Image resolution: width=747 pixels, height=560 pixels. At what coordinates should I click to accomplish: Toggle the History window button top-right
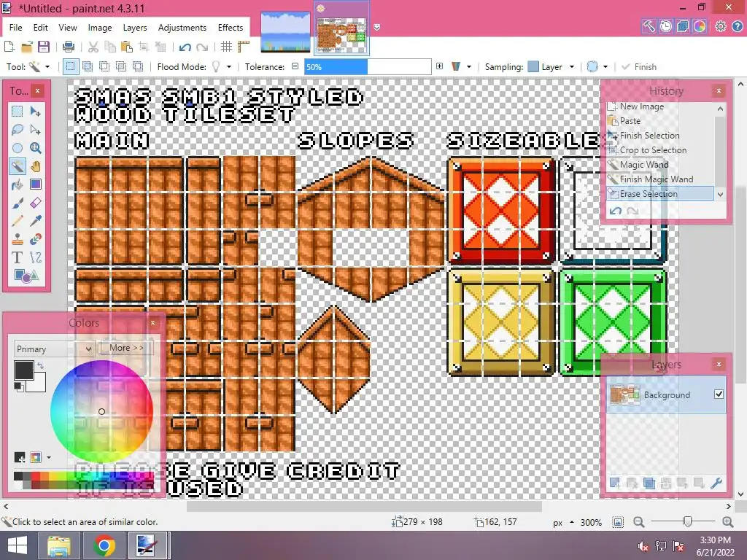click(665, 26)
